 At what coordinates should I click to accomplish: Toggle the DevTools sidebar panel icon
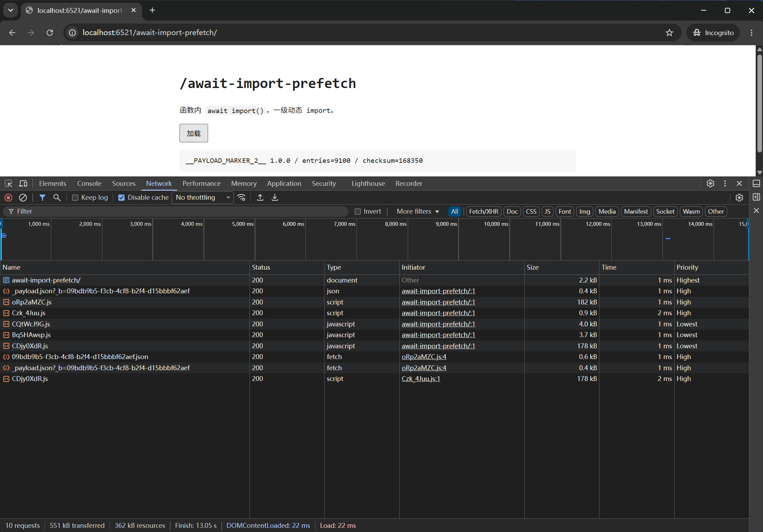(756, 197)
